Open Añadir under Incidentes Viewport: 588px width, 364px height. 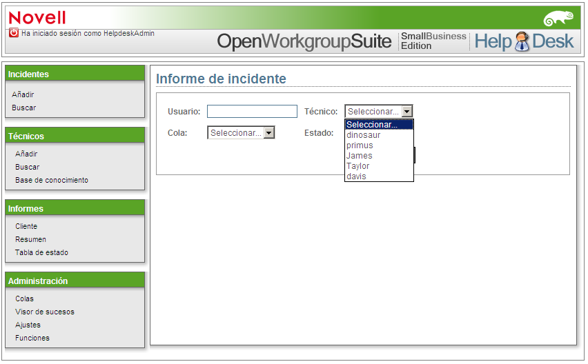click(23, 94)
